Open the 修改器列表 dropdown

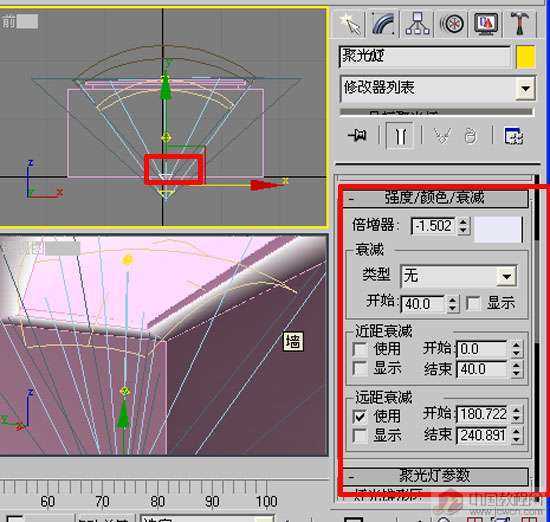click(x=525, y=88)
